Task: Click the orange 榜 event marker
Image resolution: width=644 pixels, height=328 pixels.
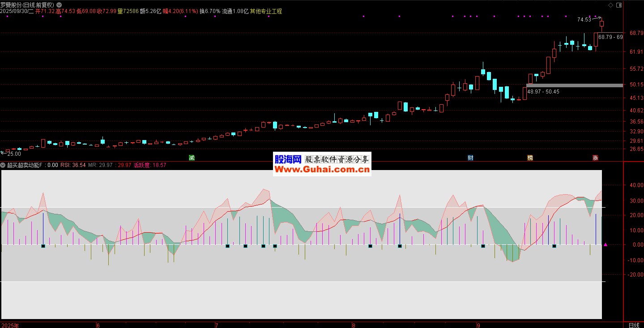Action: click(530, 158)
